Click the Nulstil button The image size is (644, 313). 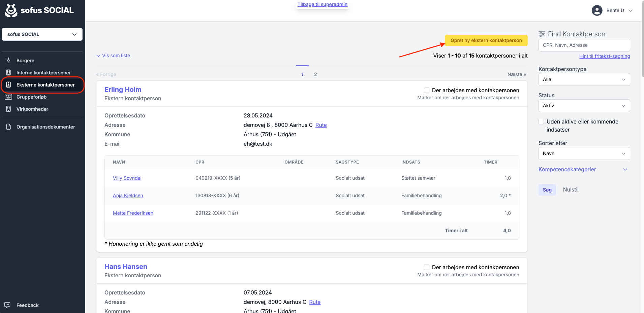(571, 190)
